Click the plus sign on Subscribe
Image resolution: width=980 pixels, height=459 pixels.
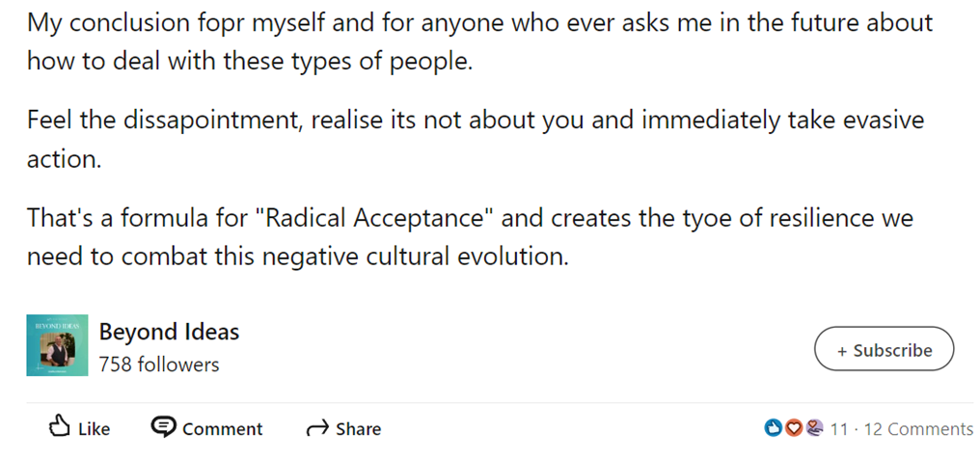click(x=842, y=350)
